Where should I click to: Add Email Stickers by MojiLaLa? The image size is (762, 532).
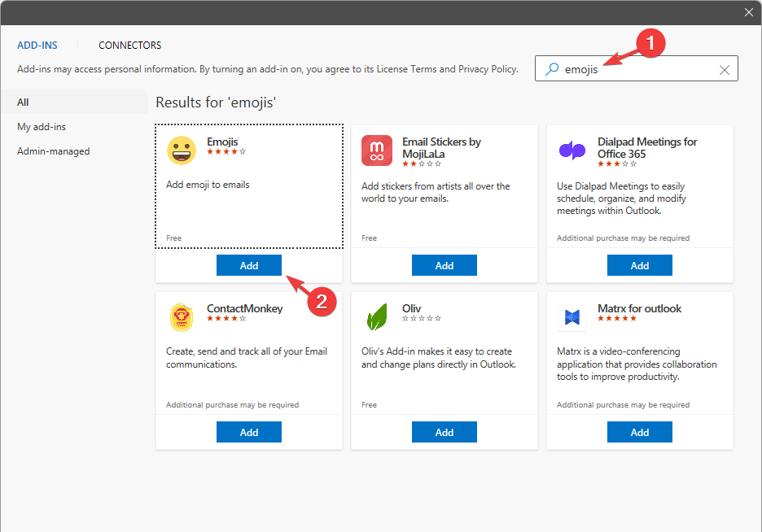(x=444, y=265)
